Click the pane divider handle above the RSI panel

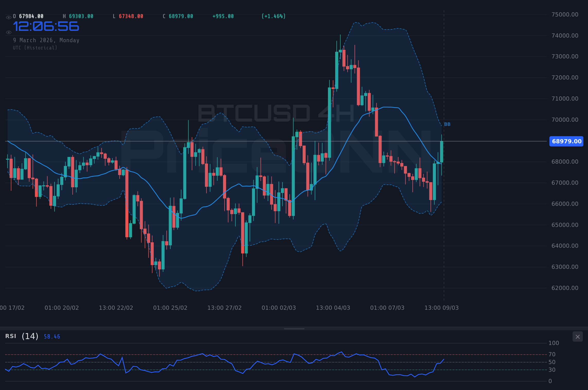point(294,329)
